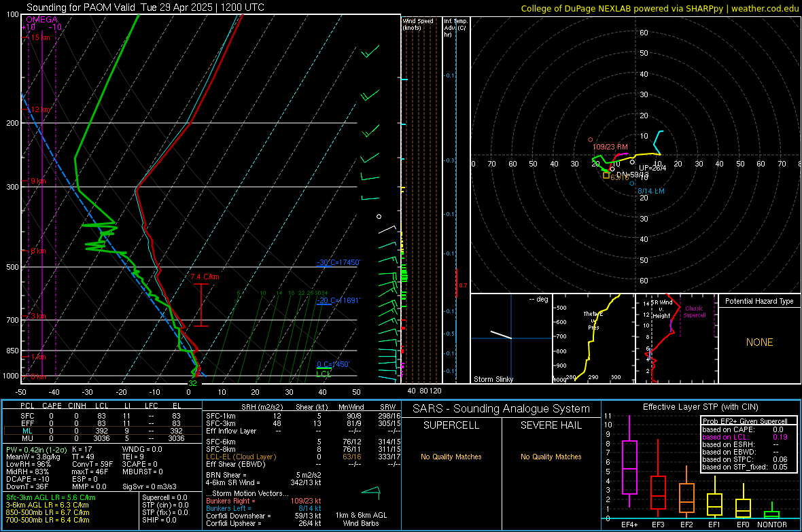Click the 'DCAPE = -10' value
The height and width of the screenshot is (532, 802).
[27, 479]
